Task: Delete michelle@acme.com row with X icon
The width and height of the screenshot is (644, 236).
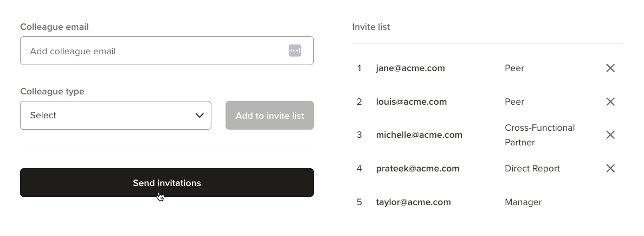Action: tap(610, 135)
